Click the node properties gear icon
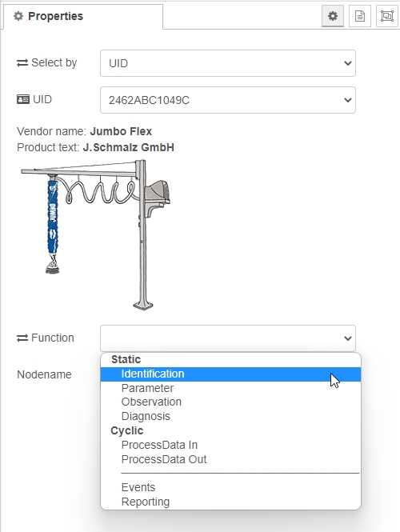This screenshot has width=400, height=532. [333, 16]
